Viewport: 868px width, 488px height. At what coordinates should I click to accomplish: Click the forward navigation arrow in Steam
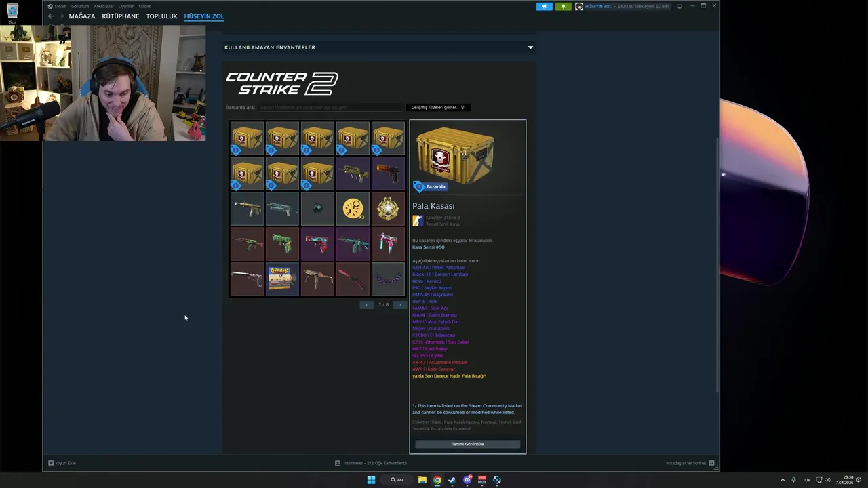(61, 16)
